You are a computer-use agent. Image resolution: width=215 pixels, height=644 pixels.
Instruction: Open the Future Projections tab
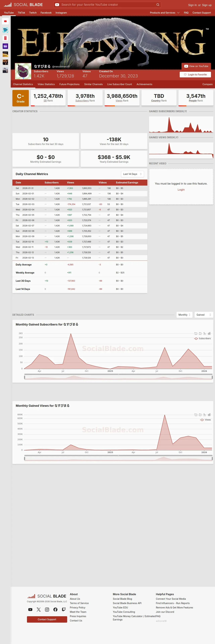[x=69, y=84]
